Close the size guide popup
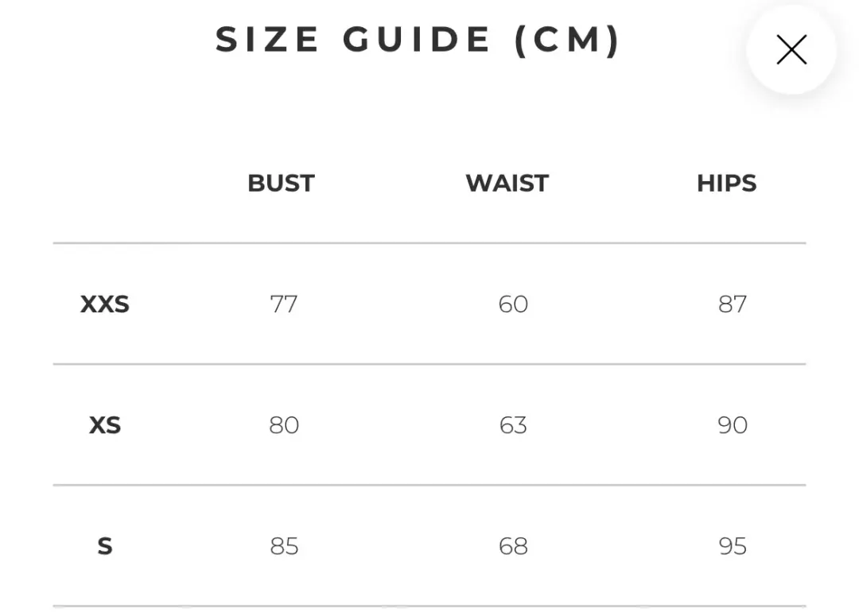Screen dimensions: 859x616 click(x=791, y=49)
